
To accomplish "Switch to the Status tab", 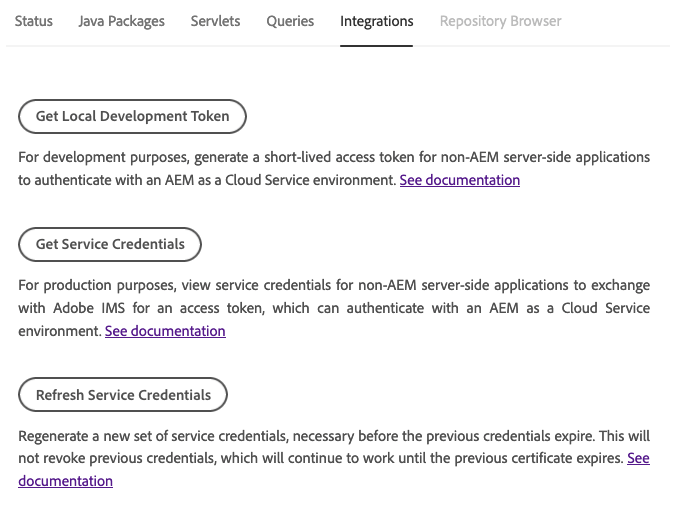I will click(x=34, y=21).
